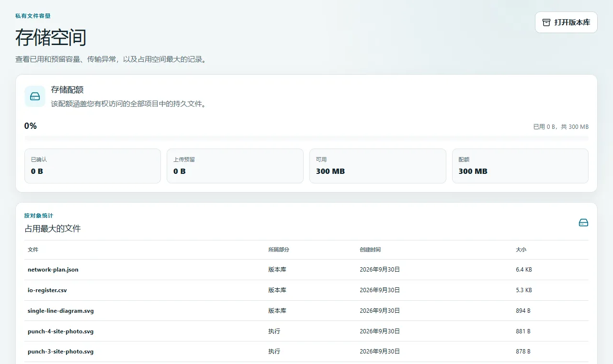This screenshot has height=364, width=613.
Task: Click the 打开版本库 button
Action: [x=566, y=23]
